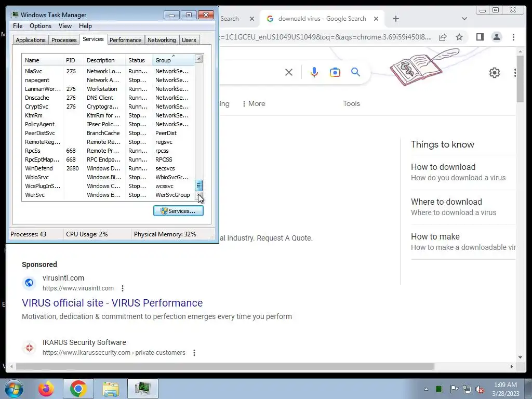Expand How to make topic
Image resolution: width=532 pixels, height=399 pixels.
(x=463, y=242)
